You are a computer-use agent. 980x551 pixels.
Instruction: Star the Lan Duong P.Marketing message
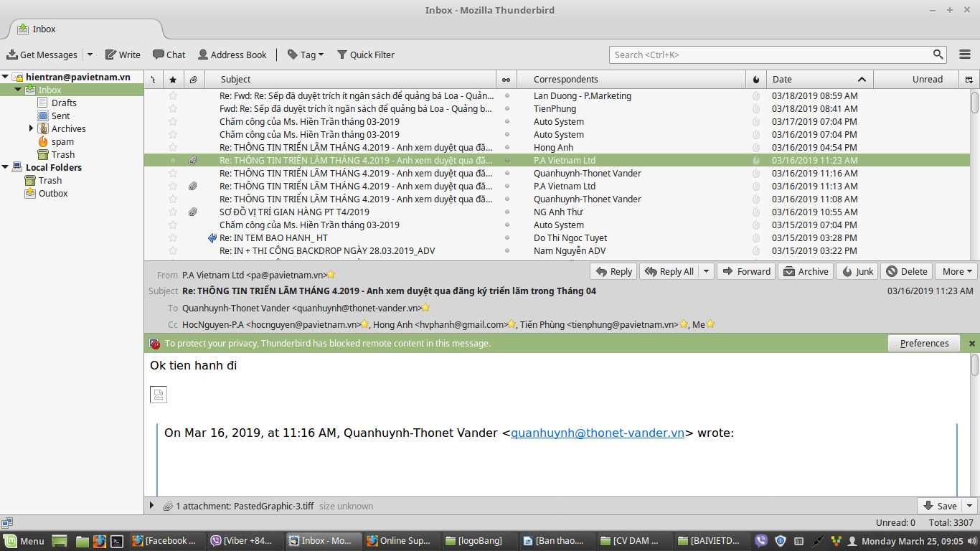tap(173, 95)
